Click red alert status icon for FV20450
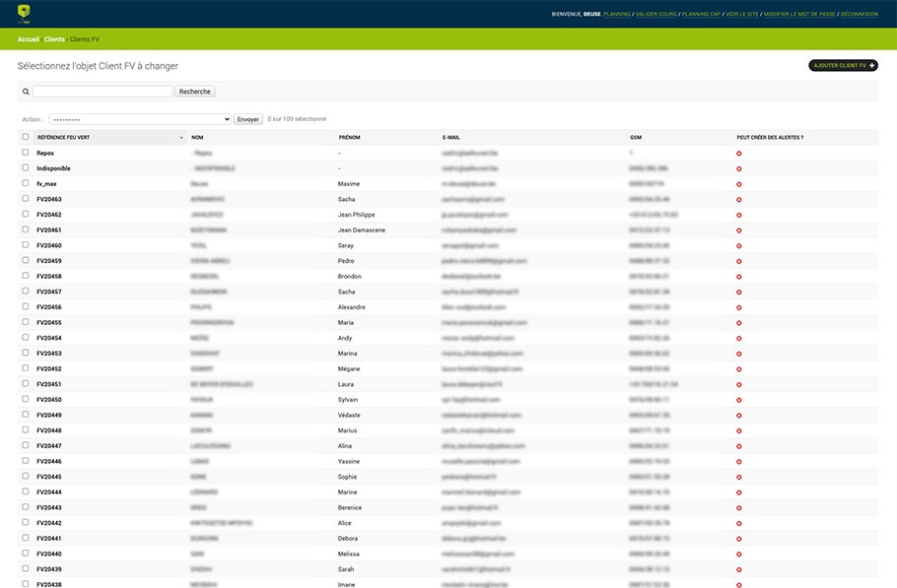Viewport: 897px width, 588px height. (739, 401)
